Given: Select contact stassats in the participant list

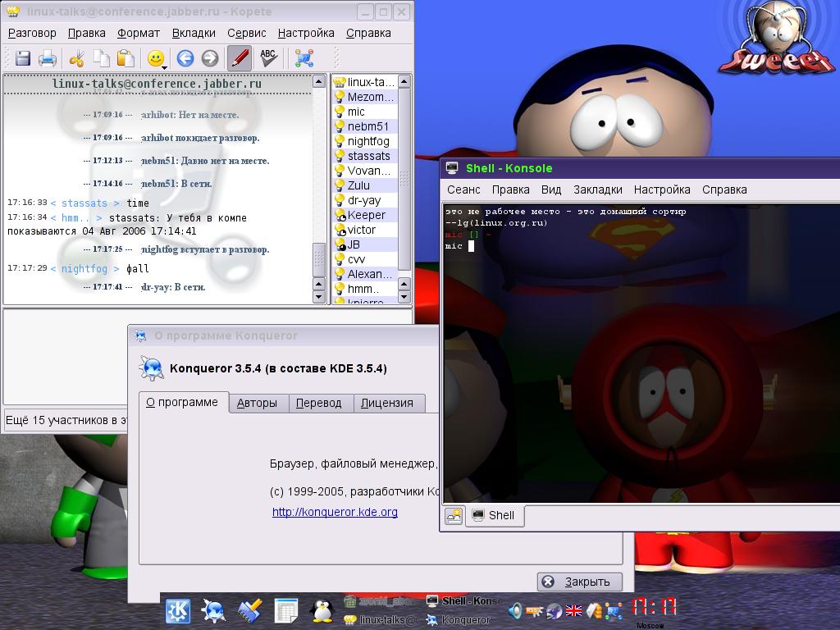Looking at the screenshot, I should coord(364,156).
